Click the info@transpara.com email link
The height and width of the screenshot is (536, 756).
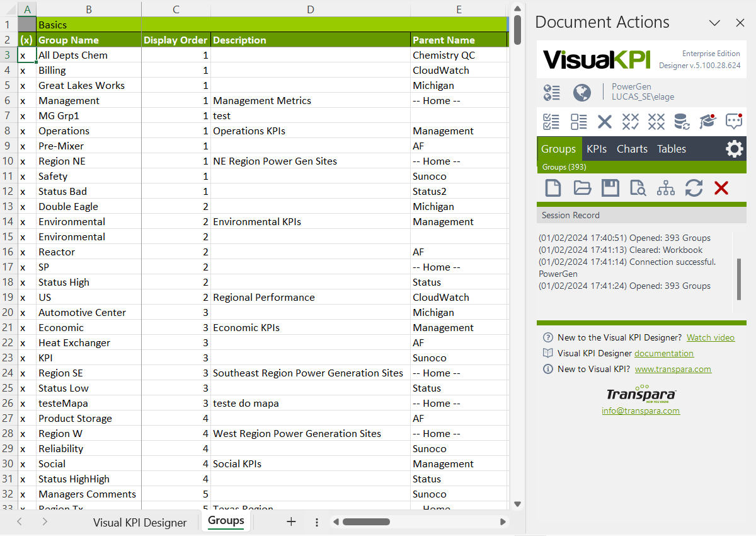[640, 411]
